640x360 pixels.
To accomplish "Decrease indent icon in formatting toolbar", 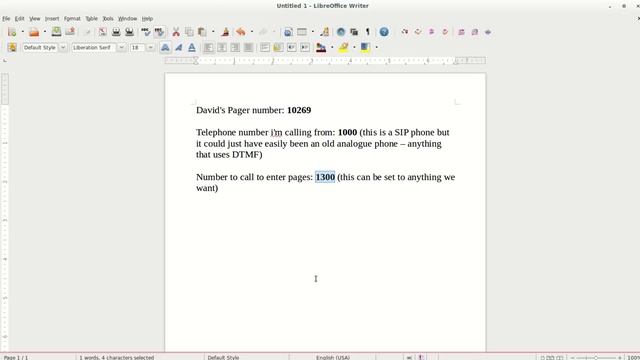I will [x=291, y=47].
